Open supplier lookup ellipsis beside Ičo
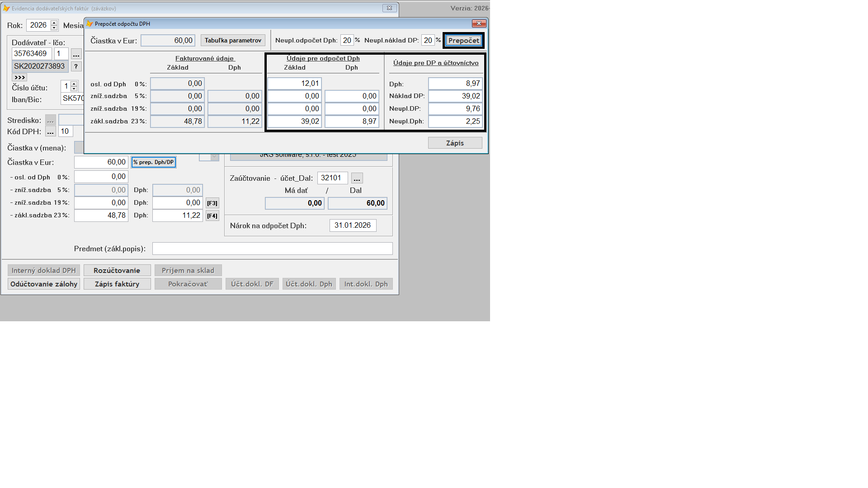Viewport: 868px width, 488px height. [76, 54]
